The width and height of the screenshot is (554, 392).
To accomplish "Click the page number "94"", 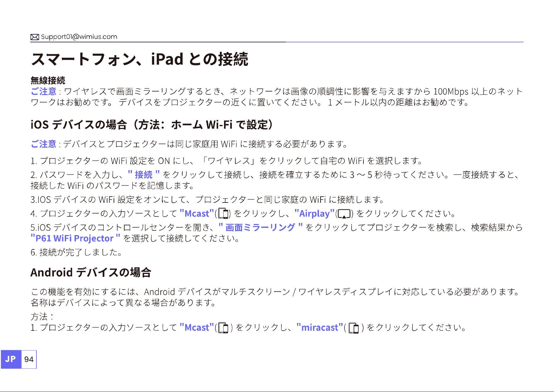I will pos(29,359).
